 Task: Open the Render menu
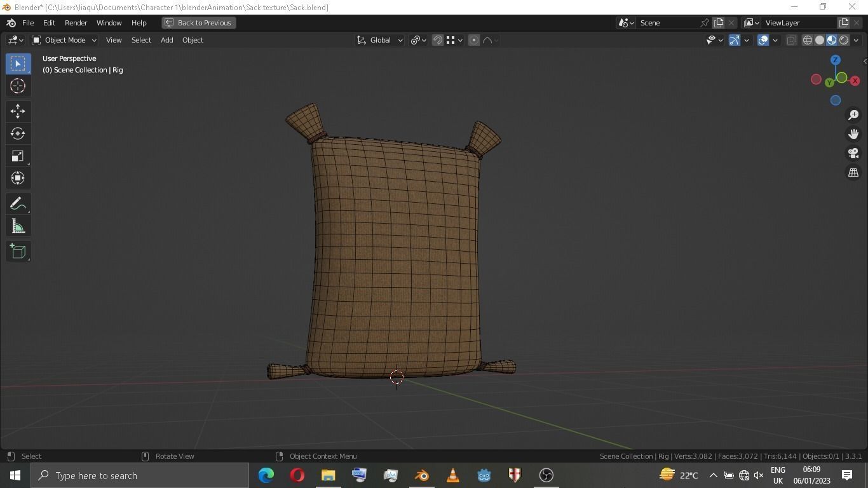(76, 23)
